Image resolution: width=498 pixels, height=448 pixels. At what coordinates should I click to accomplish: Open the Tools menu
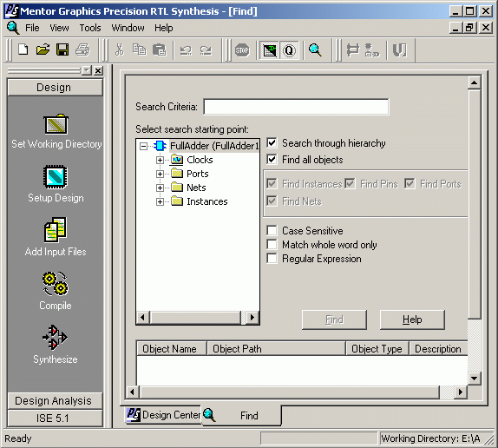pyautogui.click(x=90, y=28)
